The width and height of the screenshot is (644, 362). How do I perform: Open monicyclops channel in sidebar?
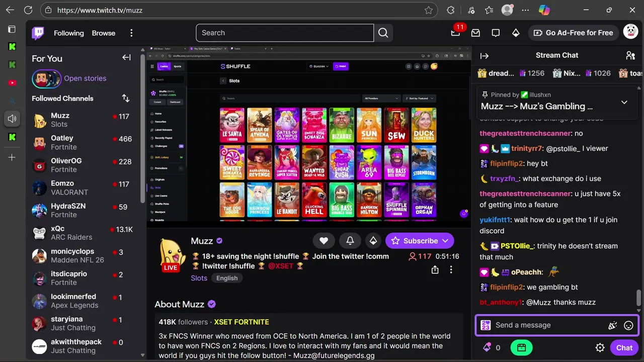coord(82,256)
